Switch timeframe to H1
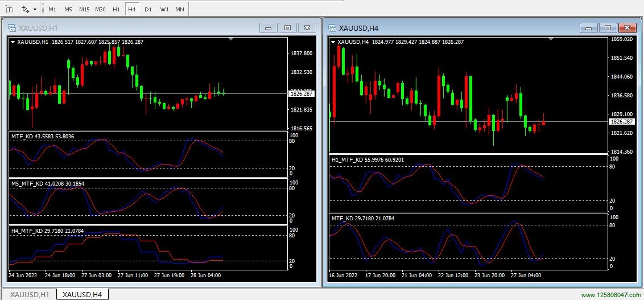 [116, 9]
